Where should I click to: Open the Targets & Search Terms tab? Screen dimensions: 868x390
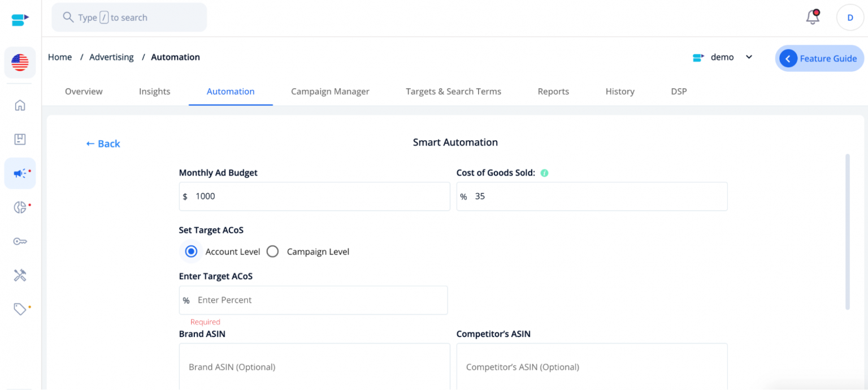[453, 91]
